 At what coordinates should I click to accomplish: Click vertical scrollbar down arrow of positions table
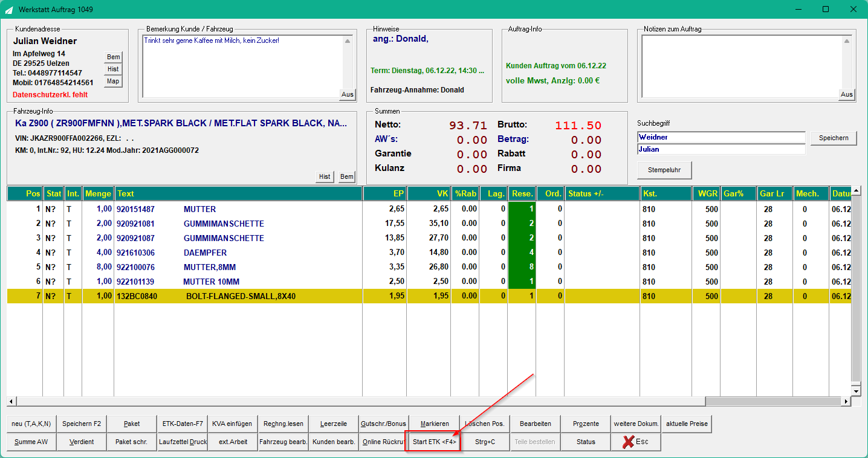855,392
